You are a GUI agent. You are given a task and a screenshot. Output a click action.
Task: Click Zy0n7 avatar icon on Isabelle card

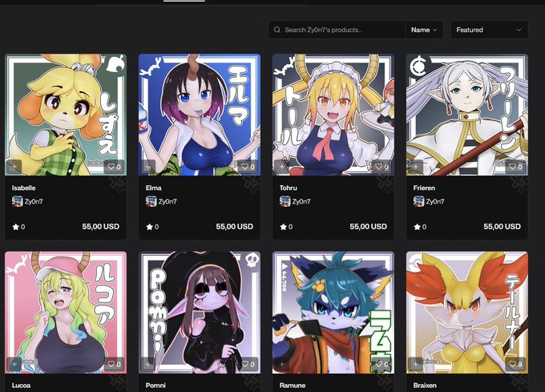(x=18, y=201)
